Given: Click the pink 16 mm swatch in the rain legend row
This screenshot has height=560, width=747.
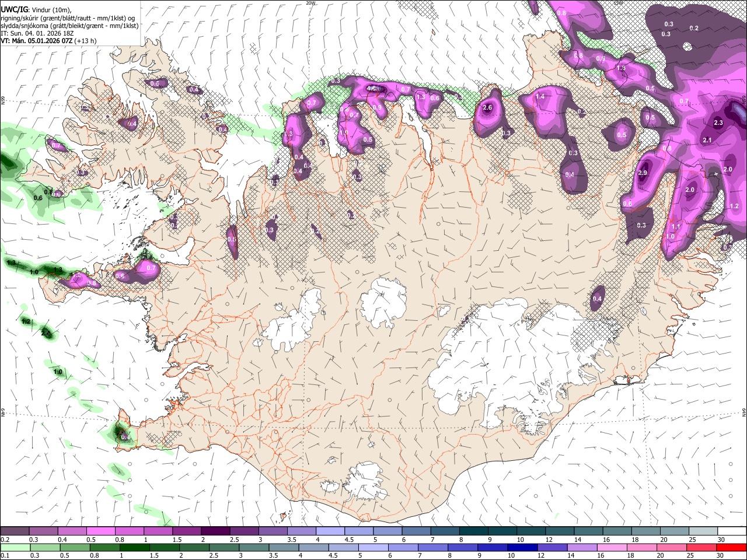Looking at the screenshot, I should (x=612, y=547).
